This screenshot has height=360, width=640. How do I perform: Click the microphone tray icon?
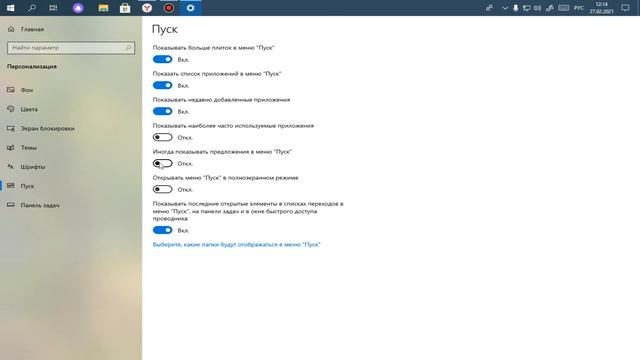[x=516, y=8]
